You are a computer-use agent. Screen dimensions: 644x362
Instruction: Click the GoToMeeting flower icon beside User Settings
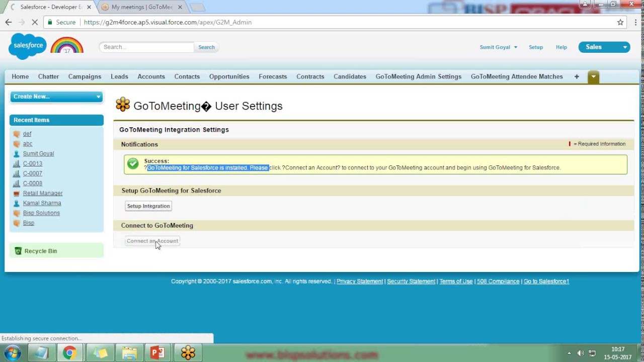click(x=123, y=105)
